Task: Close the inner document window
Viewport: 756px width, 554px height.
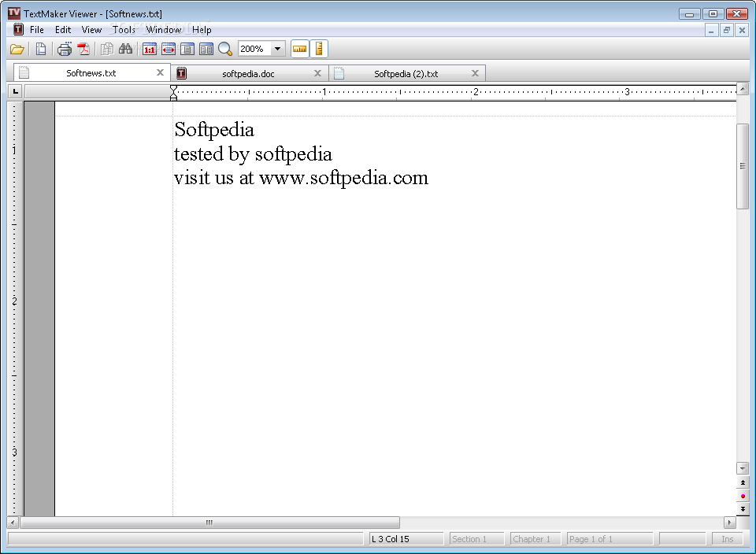Action: (742, 31)
